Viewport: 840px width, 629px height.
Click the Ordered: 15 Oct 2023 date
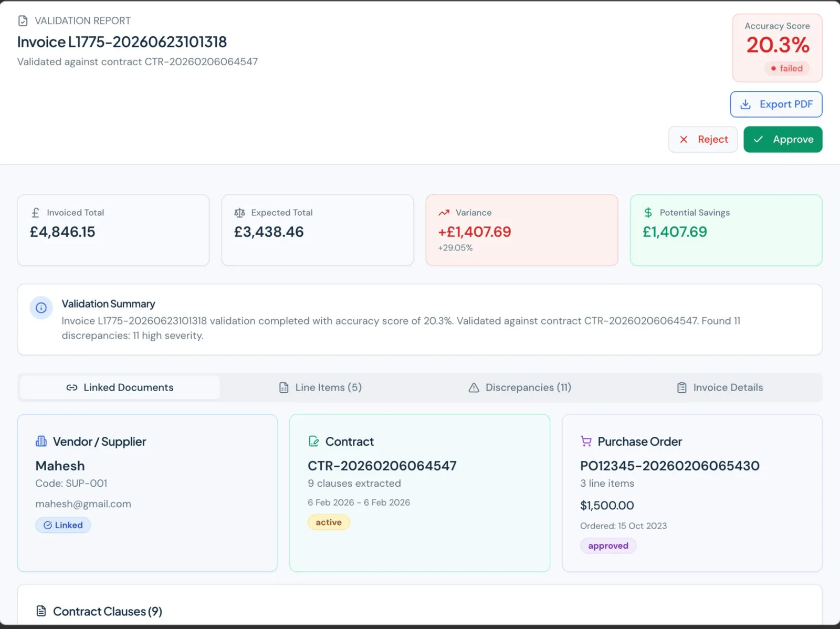[623, 526]
